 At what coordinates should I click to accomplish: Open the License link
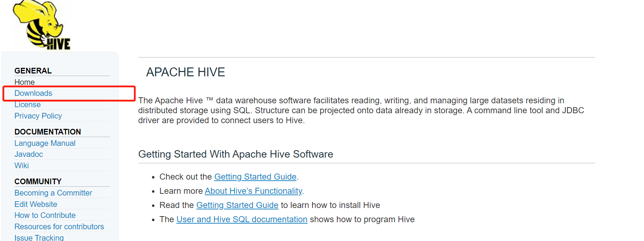tap(28, 105)
